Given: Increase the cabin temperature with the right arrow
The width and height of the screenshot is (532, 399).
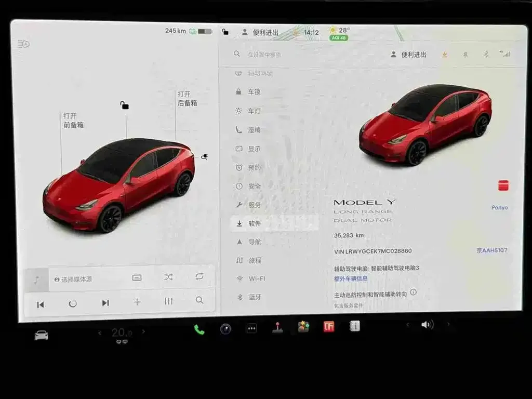Looking at the screenshot, I should click(143, 331).
